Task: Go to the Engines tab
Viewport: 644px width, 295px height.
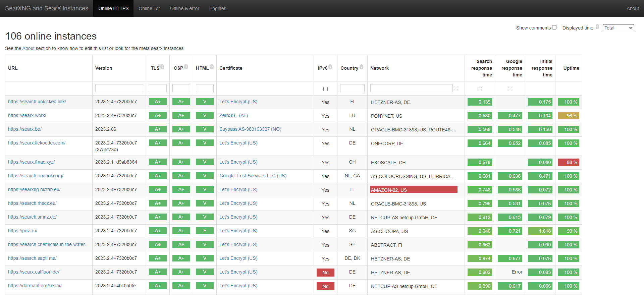Action: pyautogui.click(x=218, y=8)
